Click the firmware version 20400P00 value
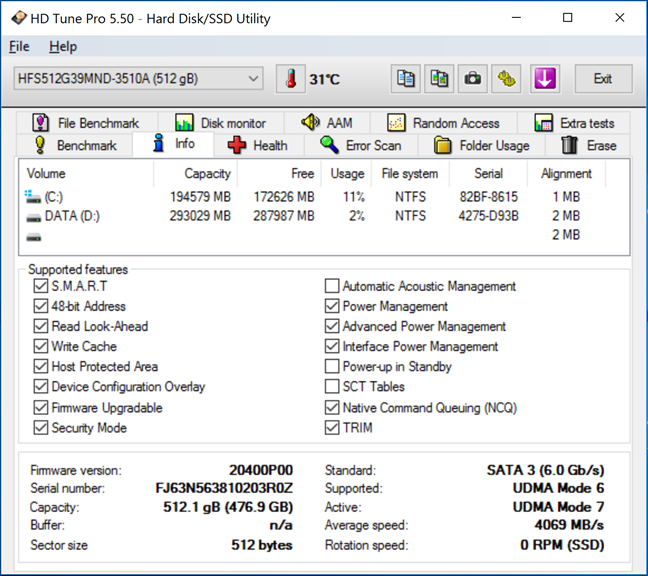 [261, 470]
